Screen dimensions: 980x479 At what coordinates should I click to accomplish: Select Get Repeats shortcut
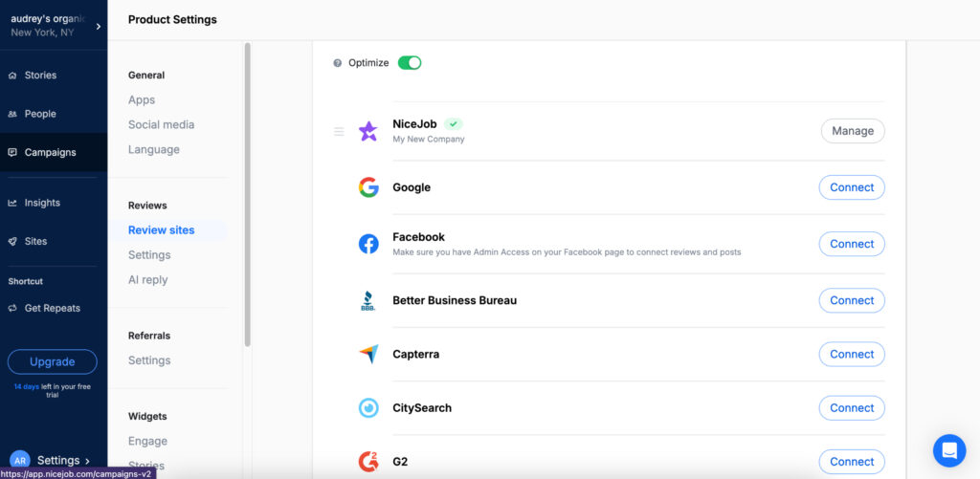click(x=53, y=309)
